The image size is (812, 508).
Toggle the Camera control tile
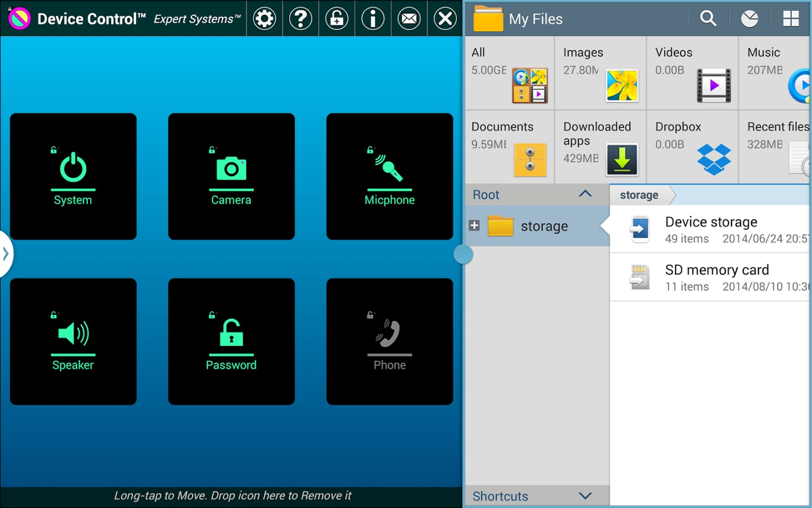(231, 177)
